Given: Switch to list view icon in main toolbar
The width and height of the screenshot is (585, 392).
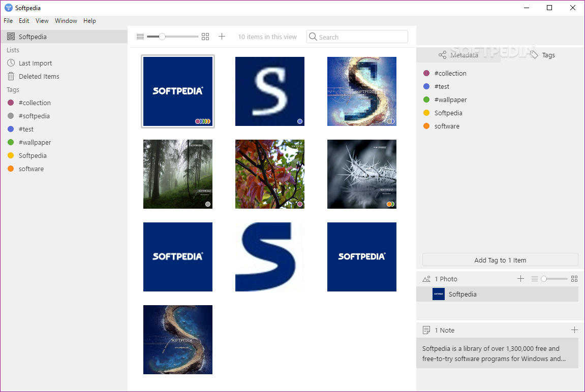Looking at the screenshot, I should pyautogui.click(x=140, y=37).
